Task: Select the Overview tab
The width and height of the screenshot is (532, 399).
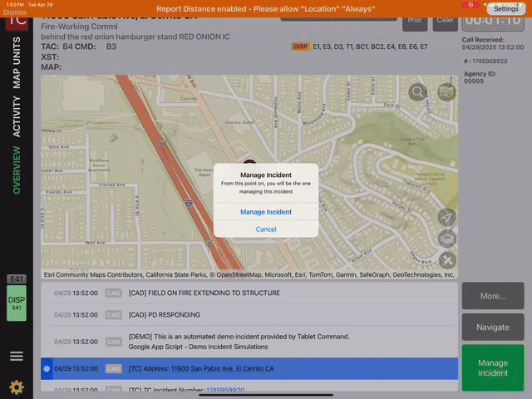Action: [x=17, y=170]
